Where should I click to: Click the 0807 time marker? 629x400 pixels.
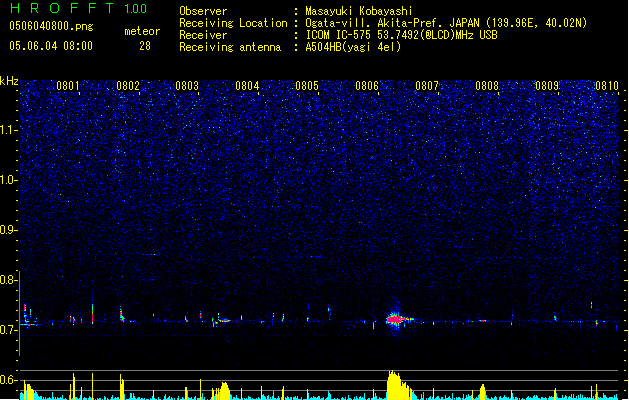pos(427,86)
